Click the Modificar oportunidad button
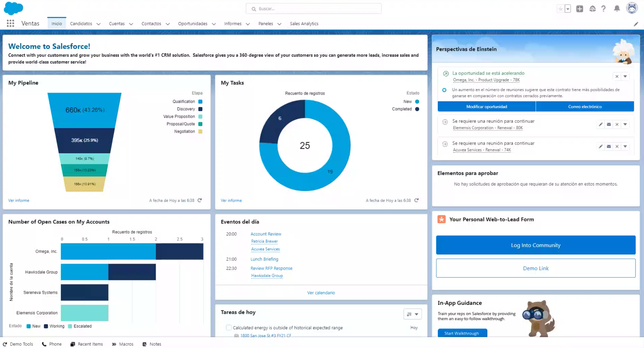Screen dimensions: 644x348 (x=487, y=107)
